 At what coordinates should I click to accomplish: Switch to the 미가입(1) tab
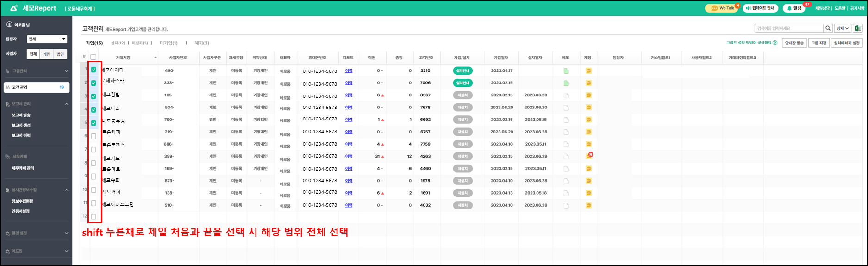169,43
